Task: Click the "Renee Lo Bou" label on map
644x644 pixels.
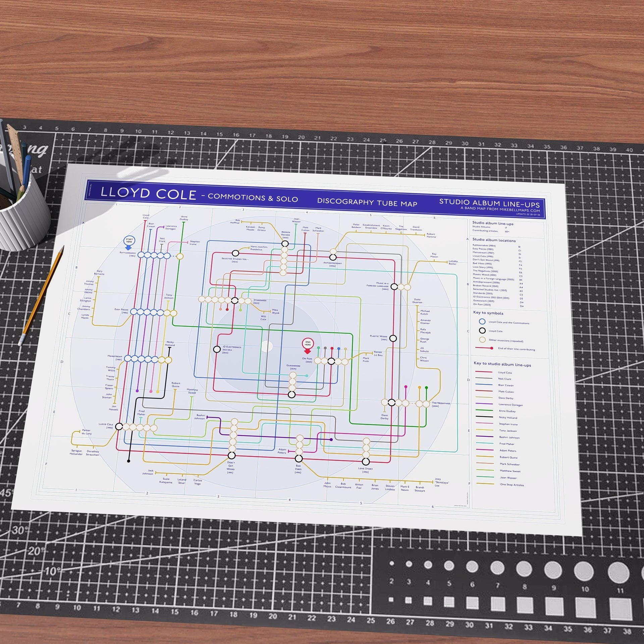Action: pos(378,354)
